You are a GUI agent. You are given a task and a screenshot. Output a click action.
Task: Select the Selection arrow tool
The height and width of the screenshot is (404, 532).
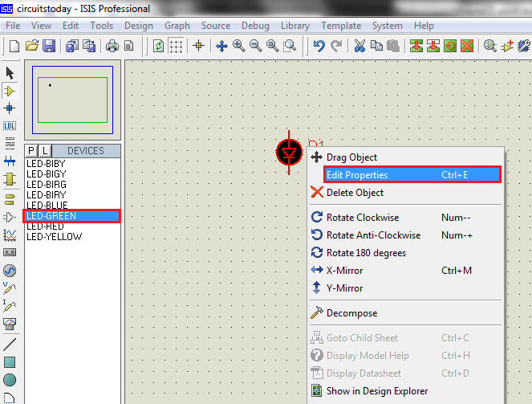coord(10,73)
